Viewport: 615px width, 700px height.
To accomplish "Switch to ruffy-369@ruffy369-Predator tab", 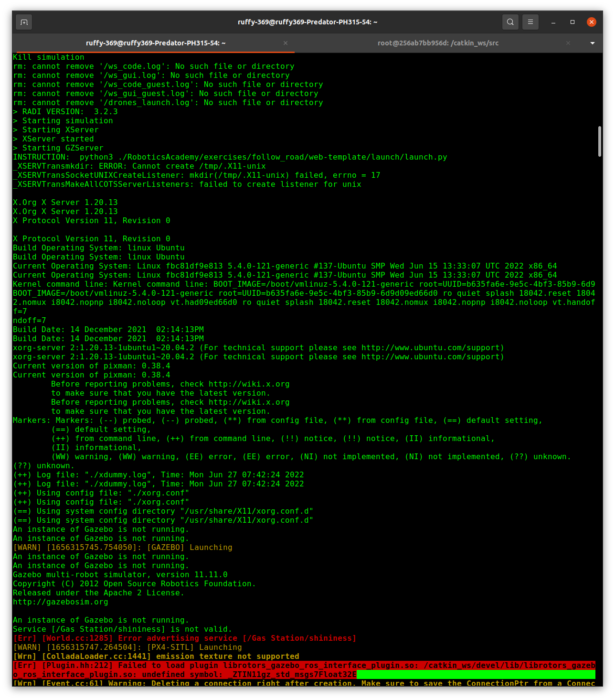I will pyautogui.click(x=156, y=43).
